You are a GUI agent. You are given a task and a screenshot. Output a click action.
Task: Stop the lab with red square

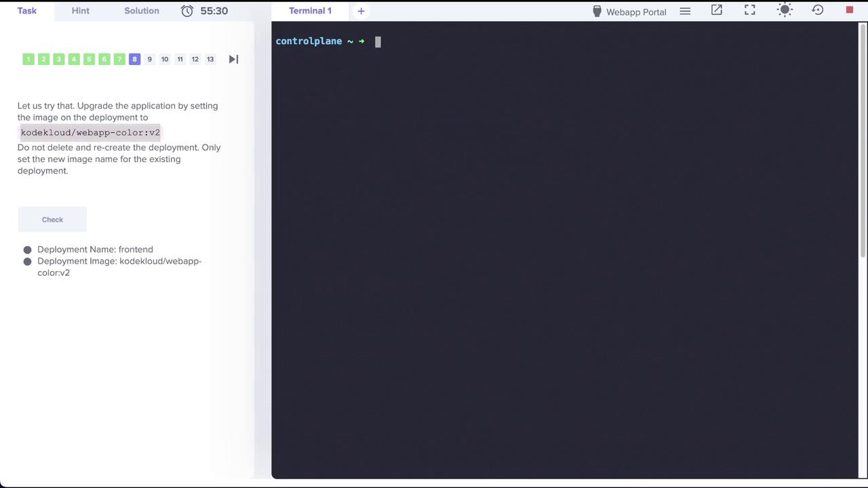point(850,10)
